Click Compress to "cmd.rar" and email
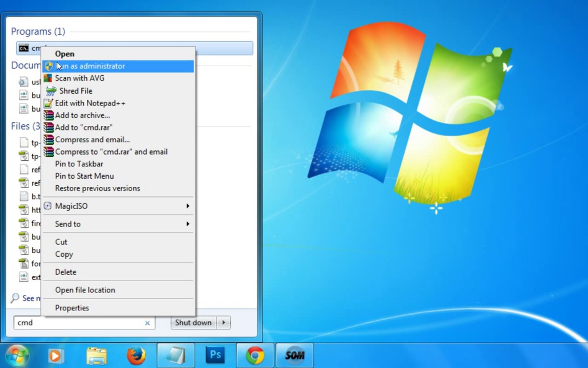Image resolution: width=588 pixels, height=368 pixels. [x=118, y=152]
